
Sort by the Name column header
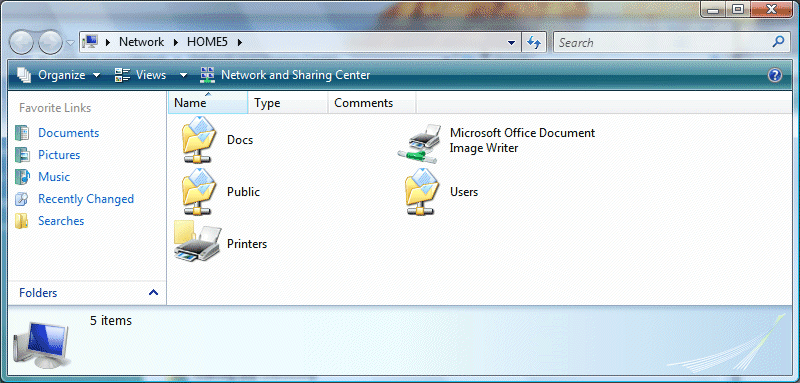208,103
